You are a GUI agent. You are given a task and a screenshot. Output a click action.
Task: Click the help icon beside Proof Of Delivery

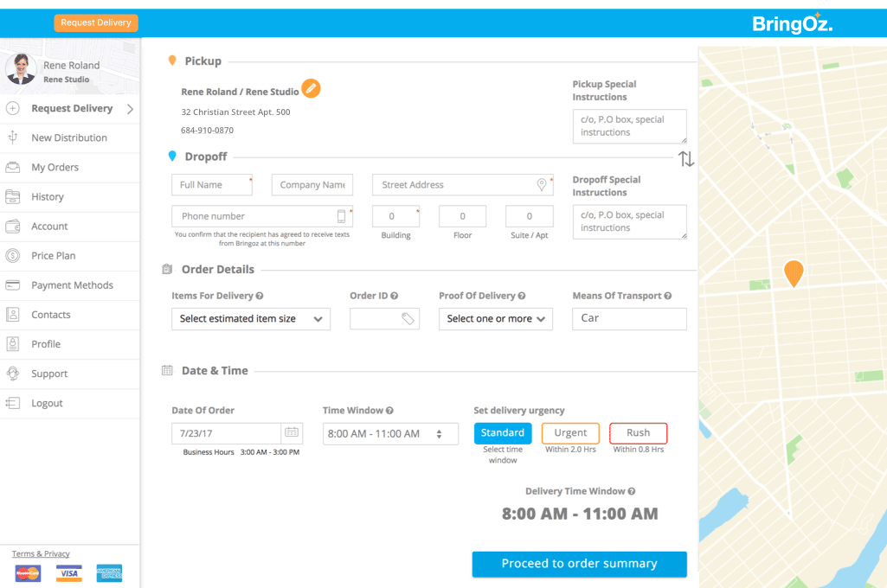tap(522, 296)
